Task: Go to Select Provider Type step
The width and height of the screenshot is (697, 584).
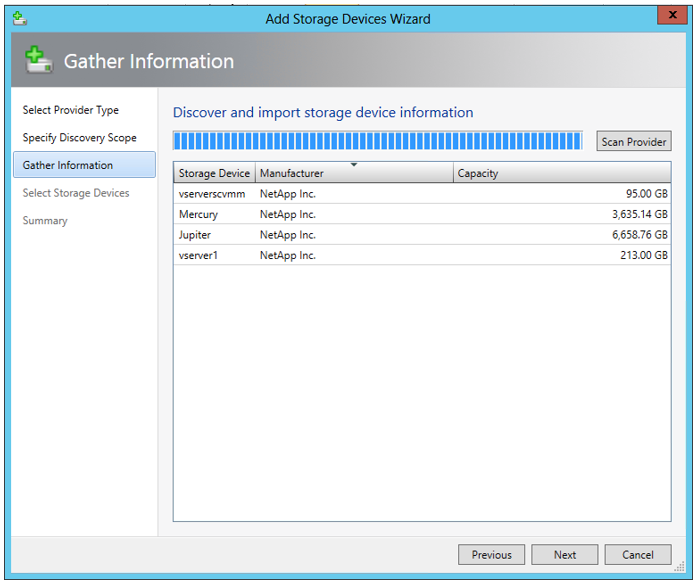Action: tap(71, 110)
